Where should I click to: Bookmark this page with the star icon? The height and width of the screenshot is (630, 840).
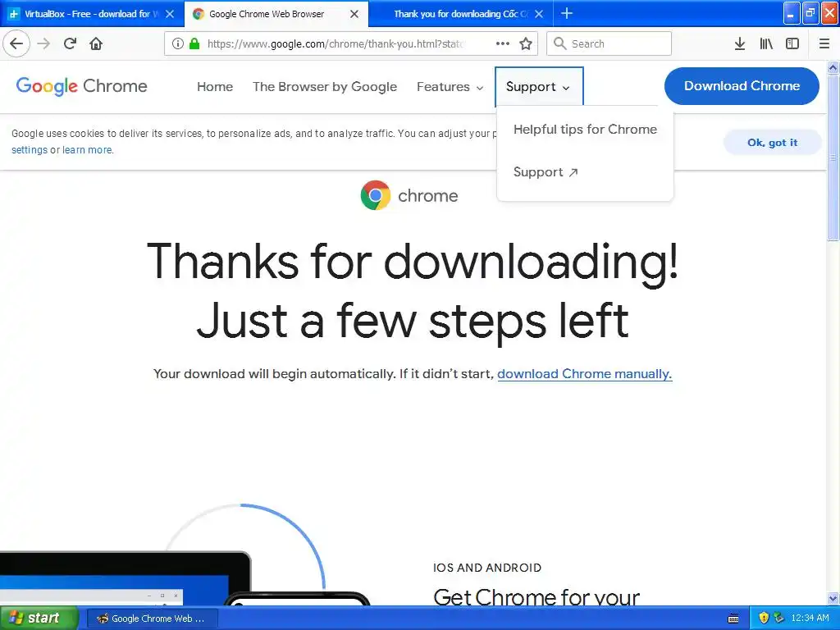pos(526,43)
